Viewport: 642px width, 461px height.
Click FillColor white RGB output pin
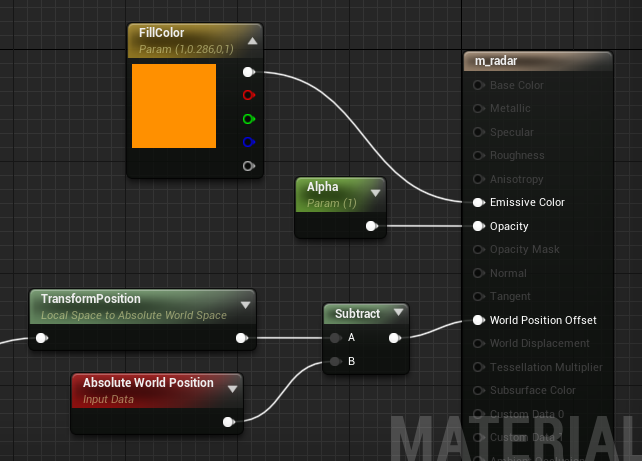248,72
